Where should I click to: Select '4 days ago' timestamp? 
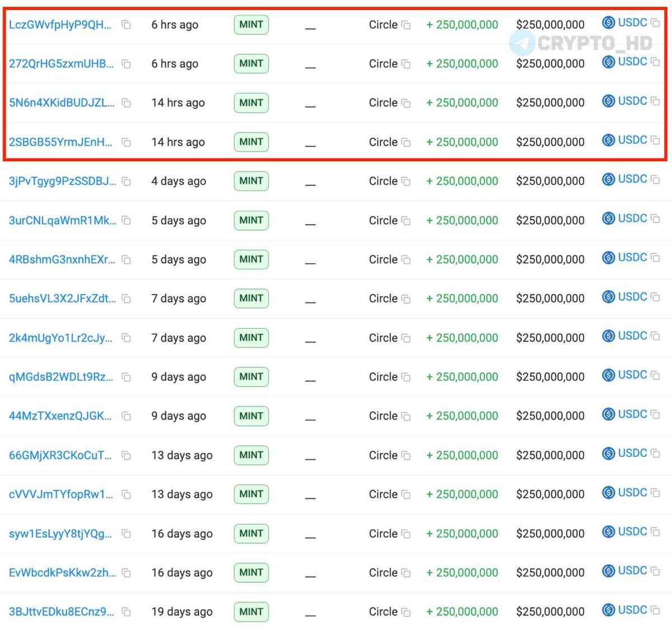coord(179,181)
